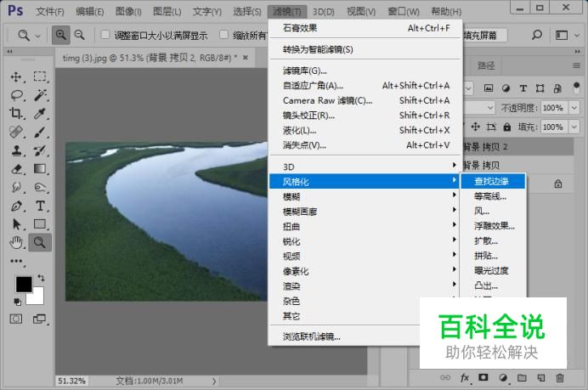The width and height of the screenshot is (588, 390).
Task: Select the Rectangle shape tool
Action: 40,224
